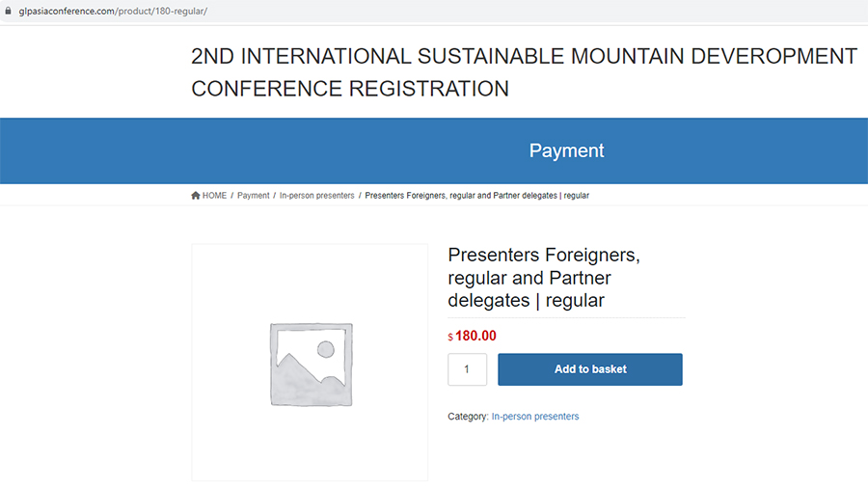868x488 pixels.
Task: Click the Add to basket button
Action: click(x=590, y=369)
